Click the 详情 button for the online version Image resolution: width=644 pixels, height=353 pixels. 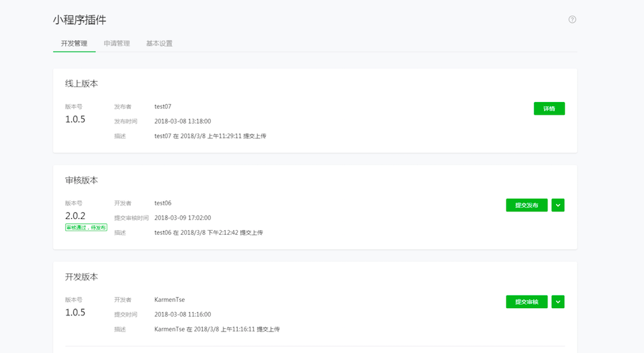coord(549,109)
